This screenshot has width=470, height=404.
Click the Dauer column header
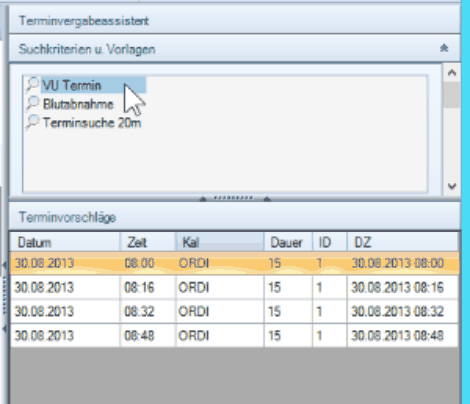point(288,242)
